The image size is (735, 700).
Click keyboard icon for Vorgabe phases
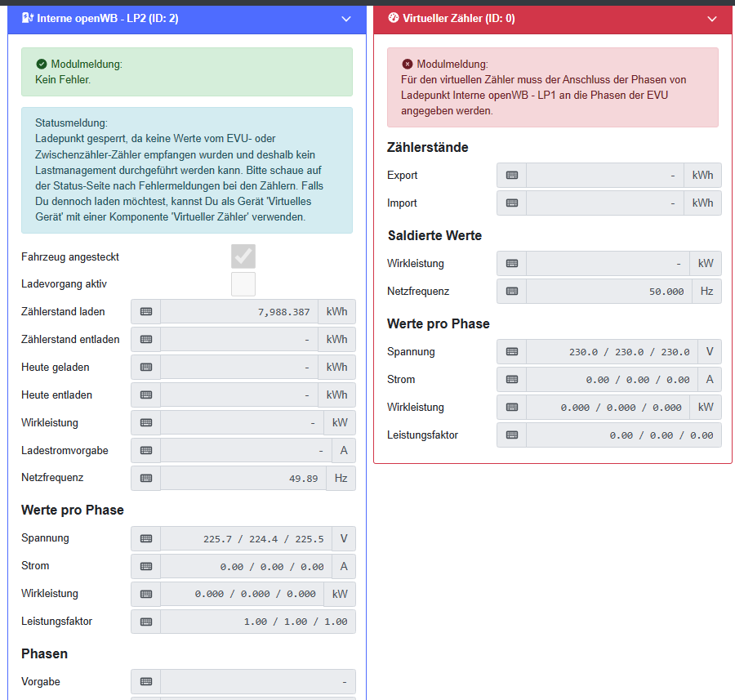click(x=146, y=682)
